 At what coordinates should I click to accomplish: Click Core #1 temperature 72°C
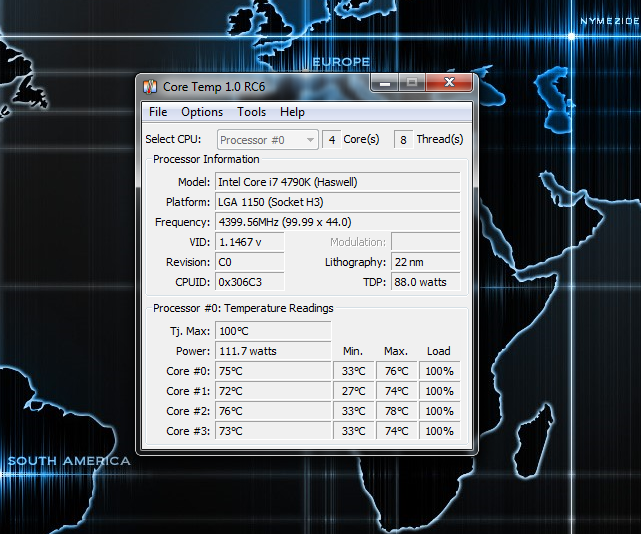pos(273,391)
